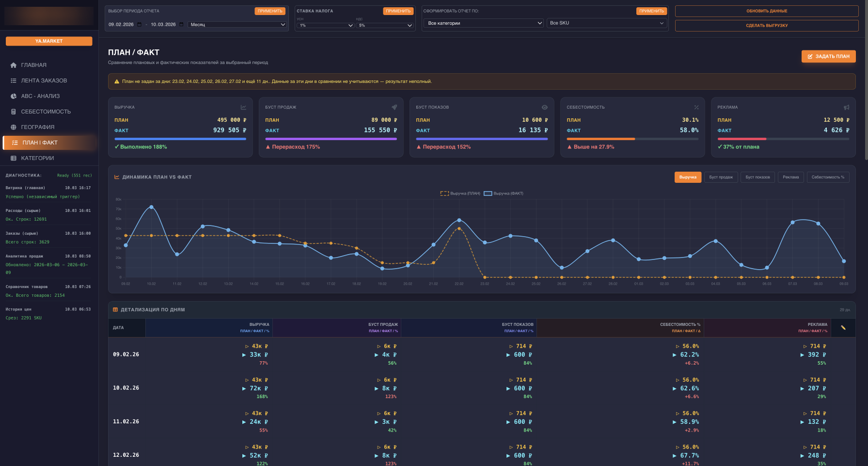Select the ПЛАН | ФАКТ sidebar item
This screenshot has width=868, height=466.
(49, 143)
